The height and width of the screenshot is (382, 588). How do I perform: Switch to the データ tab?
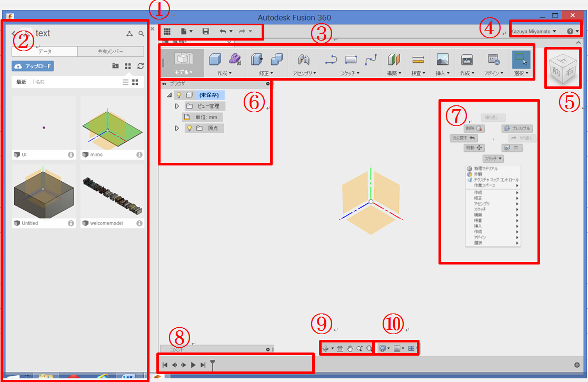click(x=45, y=52)
